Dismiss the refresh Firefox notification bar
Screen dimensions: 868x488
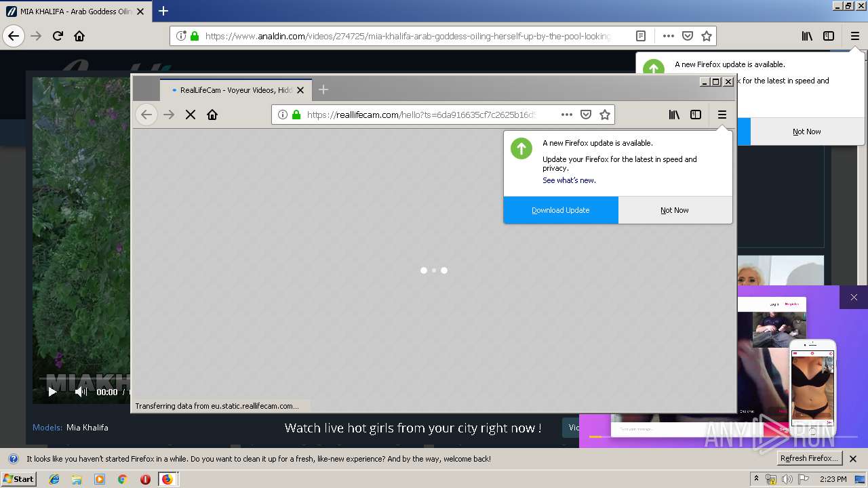[853, 459]
